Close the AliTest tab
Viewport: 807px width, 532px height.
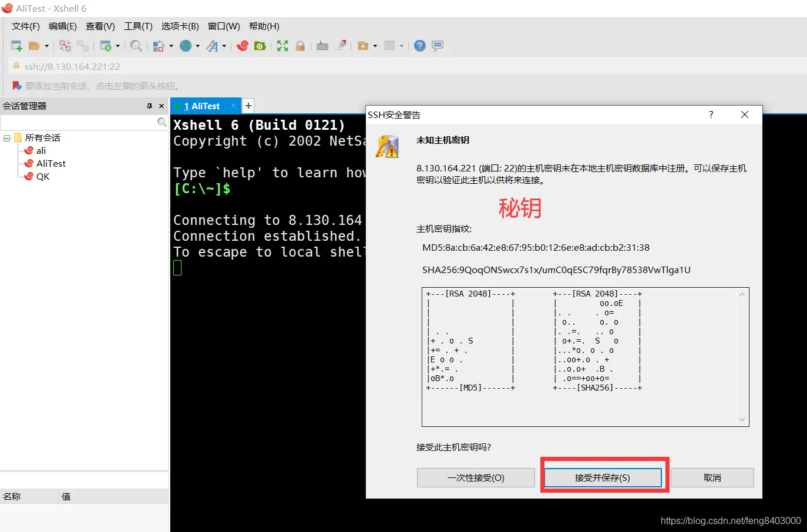(x=233, y=106)
